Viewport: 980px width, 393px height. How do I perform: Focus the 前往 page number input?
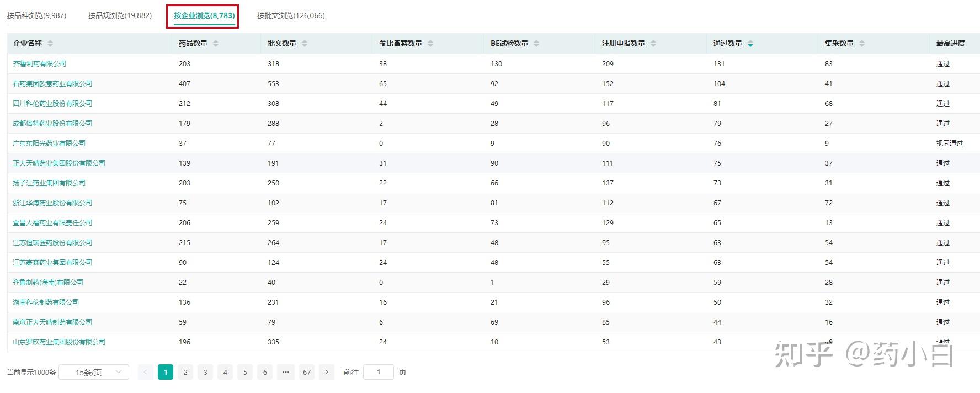379,373
